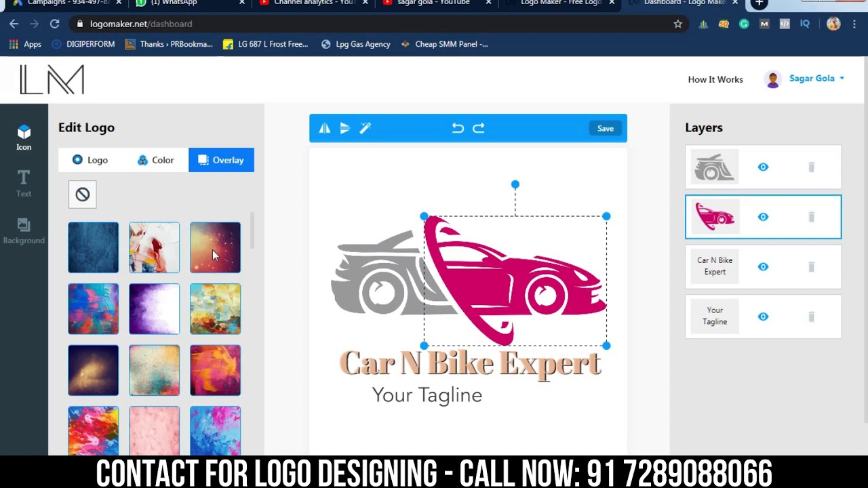Open the Background tool in sidebar
Screen dimensions: 868x488
coord(24,230)
